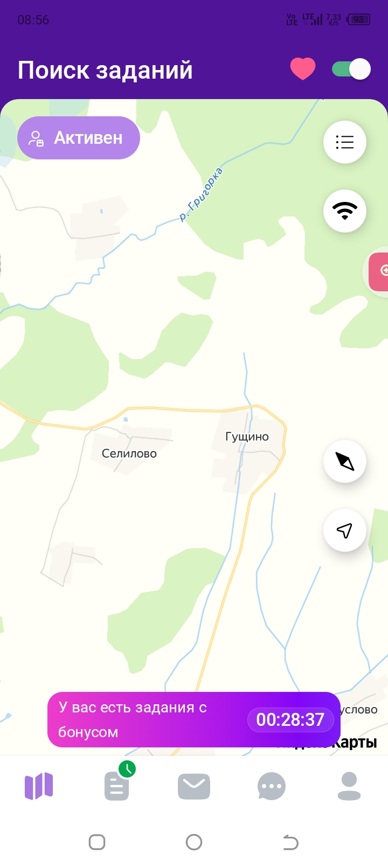
Task: Tap the pink heart favorites icon
Action: tap(303, 69)
